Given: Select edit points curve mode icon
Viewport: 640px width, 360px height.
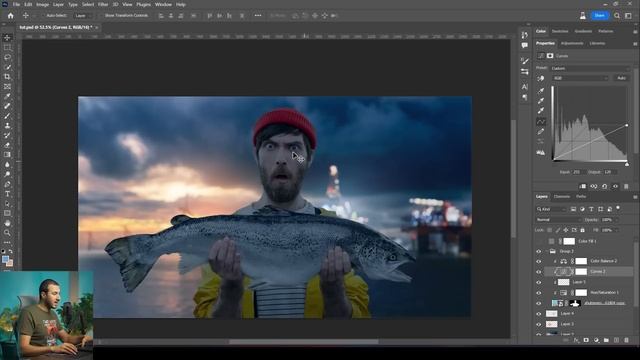Looking at the screenshot, I should (x=541, y=122).
